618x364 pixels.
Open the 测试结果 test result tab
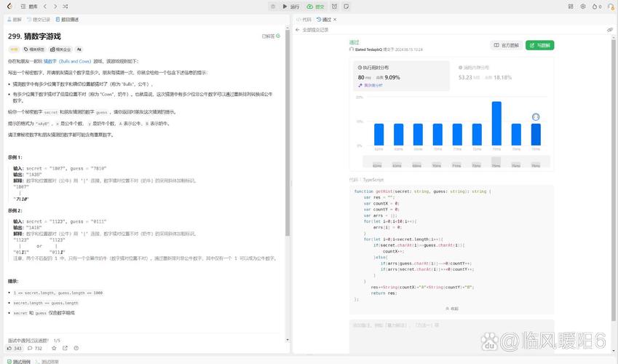pyautogui.click(x=47, y=361)
